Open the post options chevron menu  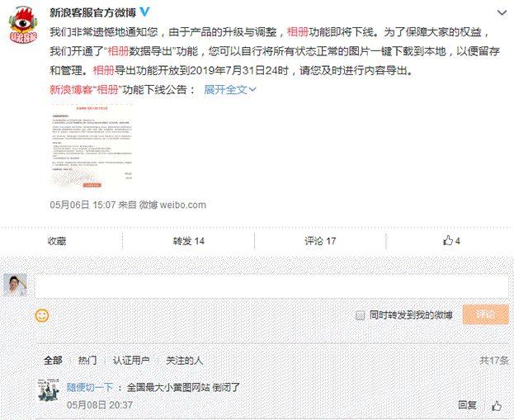[x=502, y=12]
